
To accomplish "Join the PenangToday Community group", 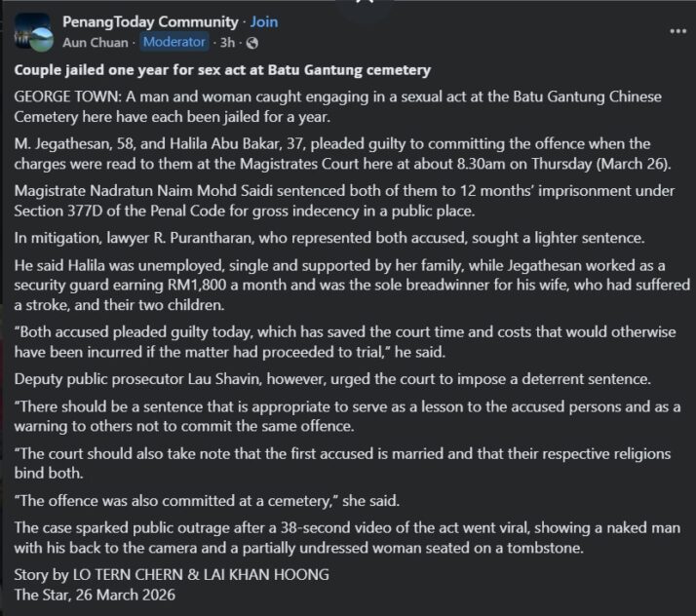I will point(264,21).
